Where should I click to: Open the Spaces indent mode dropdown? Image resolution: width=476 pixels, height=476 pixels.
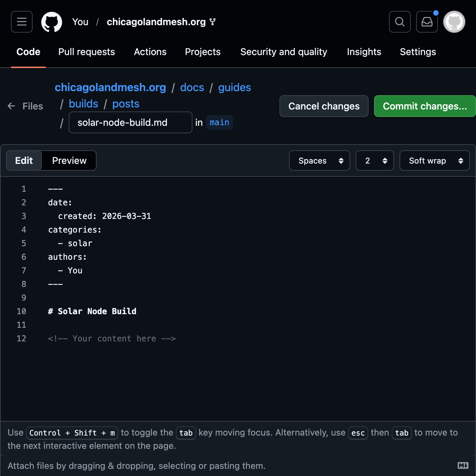click(x=319, y=160)
